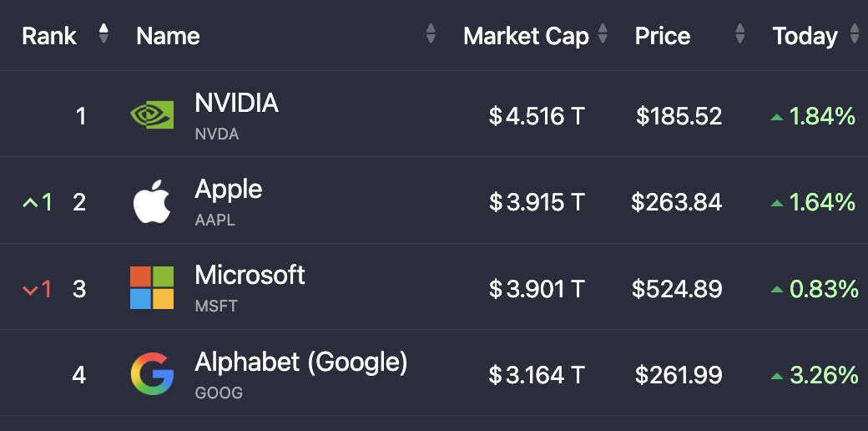Screen dimensions: 868x431
Task: Click the Today column sort arrows
Action: tap(854, 34)
